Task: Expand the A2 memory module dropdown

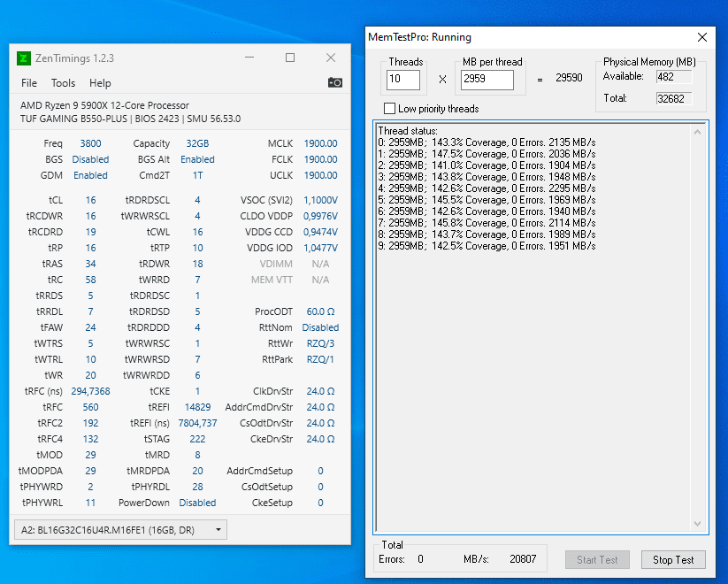Action: pos(120,530)
